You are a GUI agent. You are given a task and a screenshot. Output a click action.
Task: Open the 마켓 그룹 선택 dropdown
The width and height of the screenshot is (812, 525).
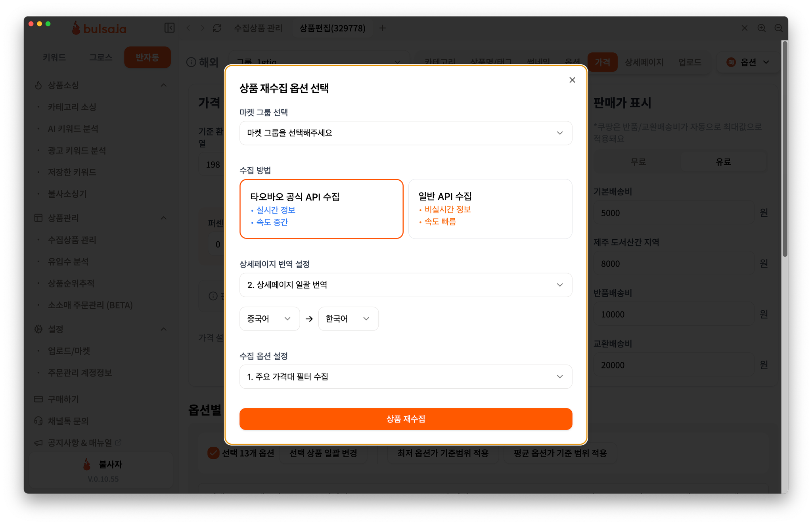(x=406, y=133)
